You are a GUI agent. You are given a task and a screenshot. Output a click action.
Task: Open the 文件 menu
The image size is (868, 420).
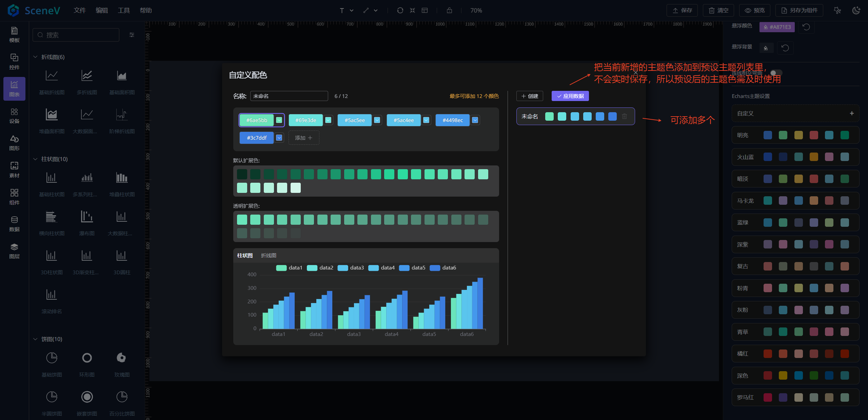tap(80, 11)
